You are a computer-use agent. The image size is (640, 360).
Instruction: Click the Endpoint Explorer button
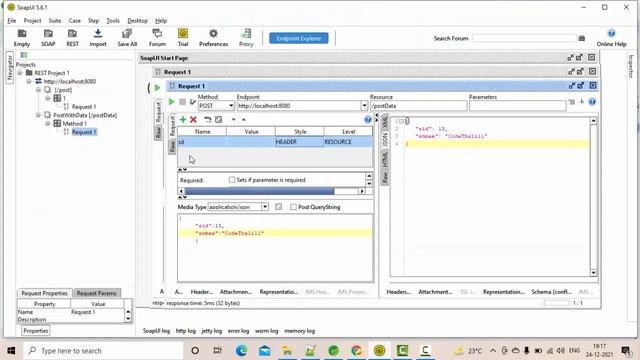299,38
